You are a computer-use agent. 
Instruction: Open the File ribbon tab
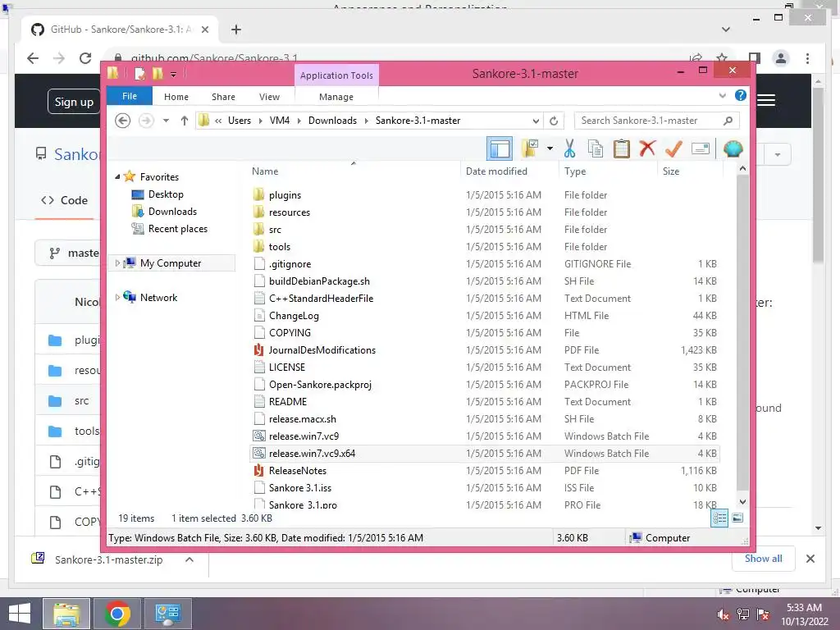tap(130, 97)
